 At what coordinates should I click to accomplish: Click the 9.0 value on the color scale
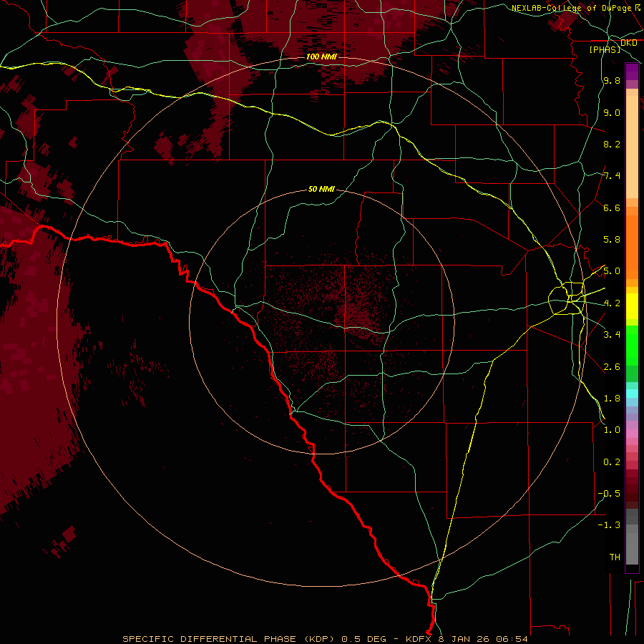point(612,112)
